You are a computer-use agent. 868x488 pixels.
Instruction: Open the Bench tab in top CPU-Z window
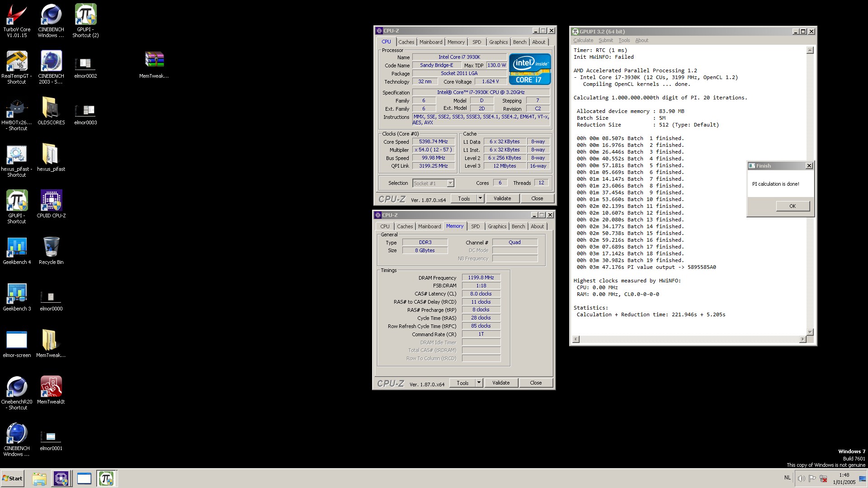pyautogui.click(x=519, y=42)
